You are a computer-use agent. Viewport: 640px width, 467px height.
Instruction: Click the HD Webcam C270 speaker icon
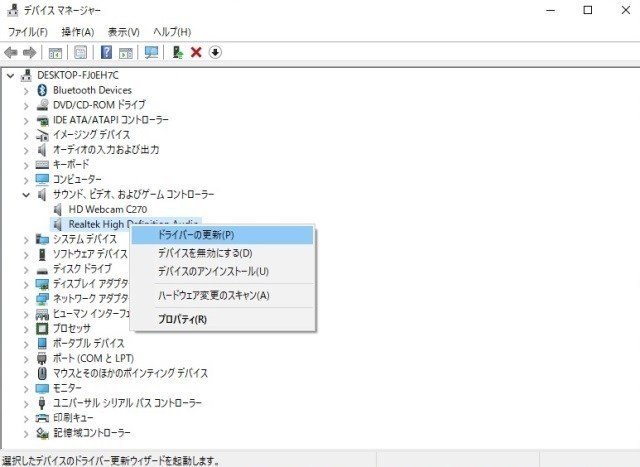coord(58,209)
